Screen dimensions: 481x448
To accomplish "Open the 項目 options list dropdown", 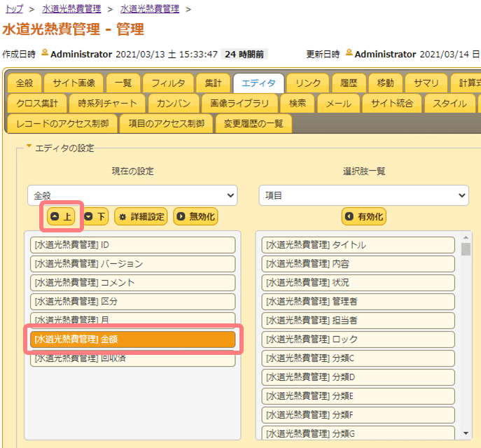I will (364, 195).
